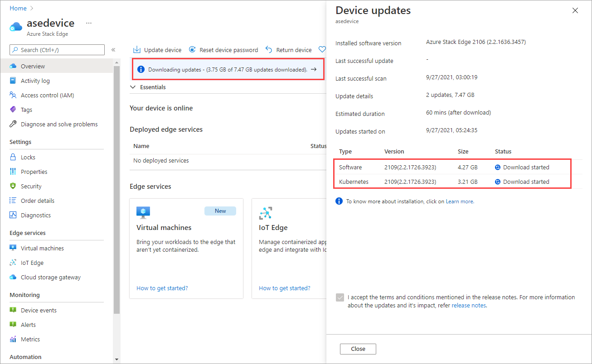
Task: Open Cloud storage gateway
Action: pos(49,277)
